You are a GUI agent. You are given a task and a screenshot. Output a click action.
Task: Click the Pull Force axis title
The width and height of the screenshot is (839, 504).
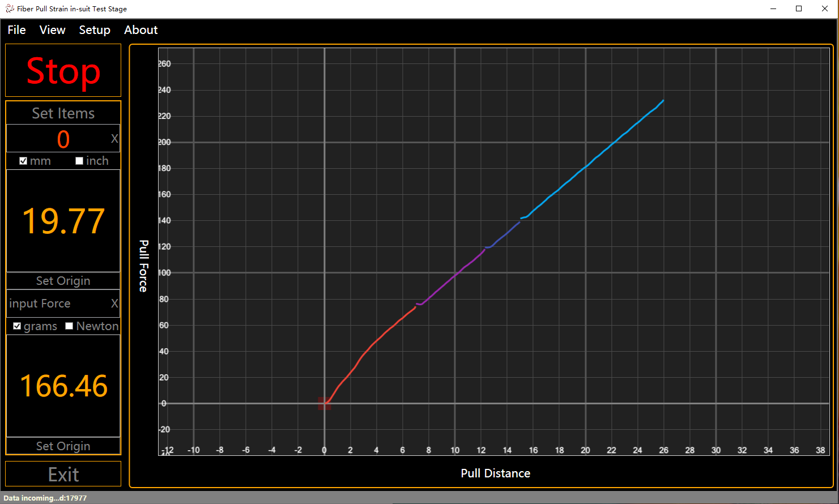(x=144, y=266)
